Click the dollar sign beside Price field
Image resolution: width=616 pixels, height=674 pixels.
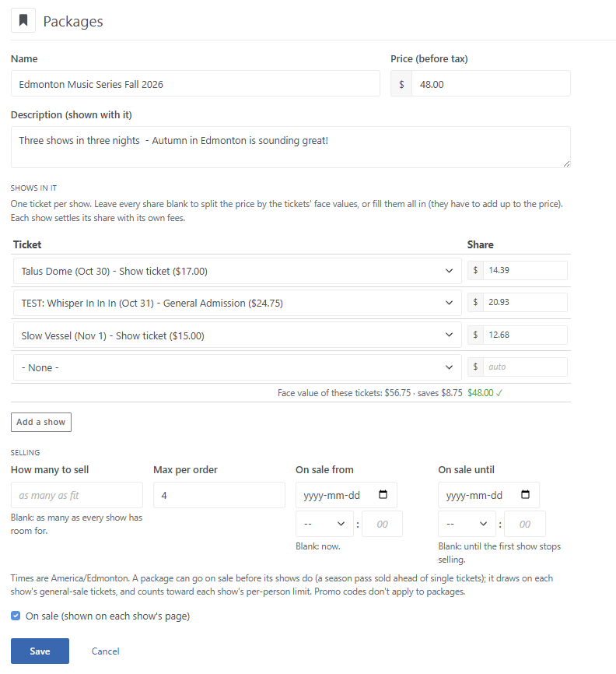coord(401,84)
